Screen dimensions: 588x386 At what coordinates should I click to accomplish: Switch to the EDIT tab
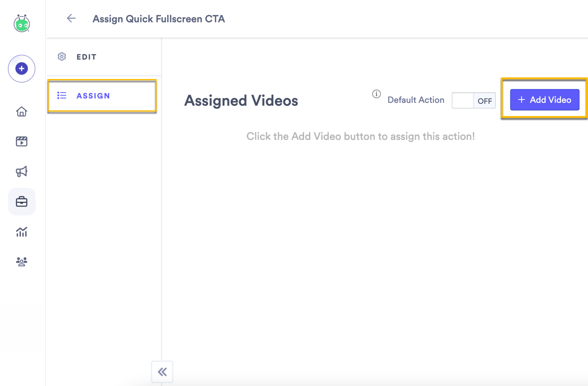tap(86, 57)
